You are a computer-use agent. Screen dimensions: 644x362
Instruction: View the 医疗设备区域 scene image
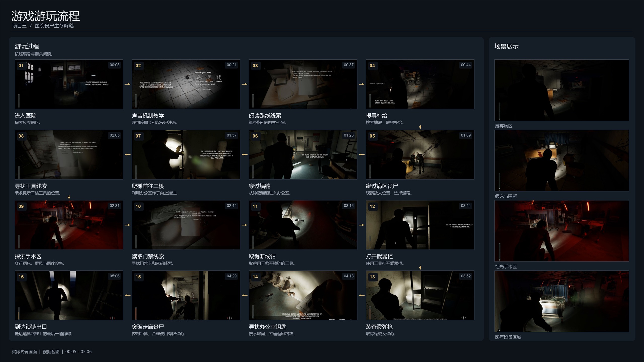point(561,301)
